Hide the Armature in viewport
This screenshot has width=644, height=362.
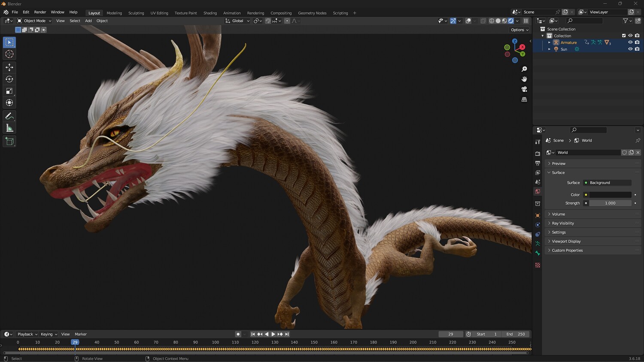(x=630, y=42)
